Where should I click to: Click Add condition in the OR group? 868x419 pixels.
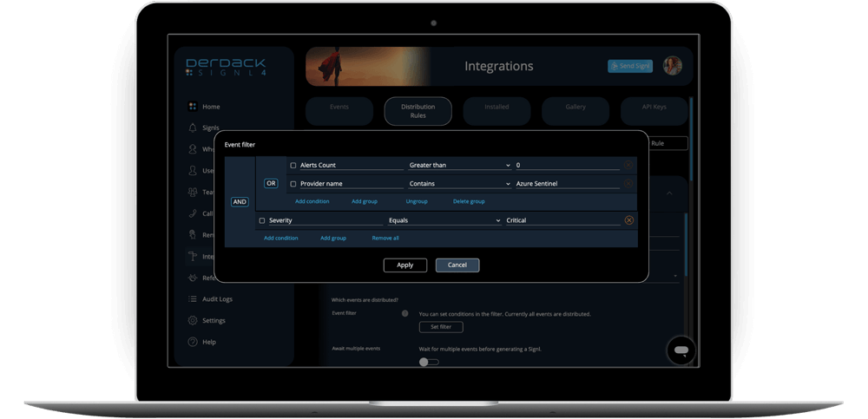[x=312, y=201]
